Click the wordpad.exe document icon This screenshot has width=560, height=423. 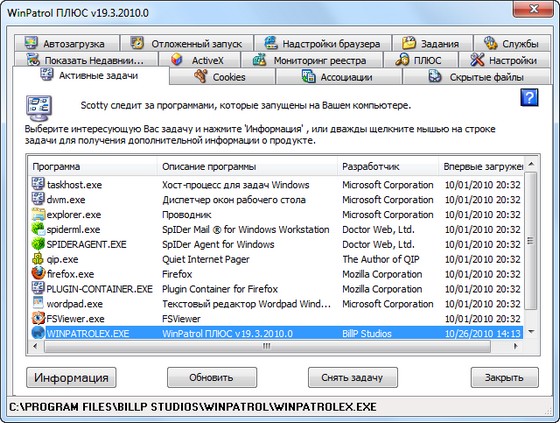coord(38,303)
